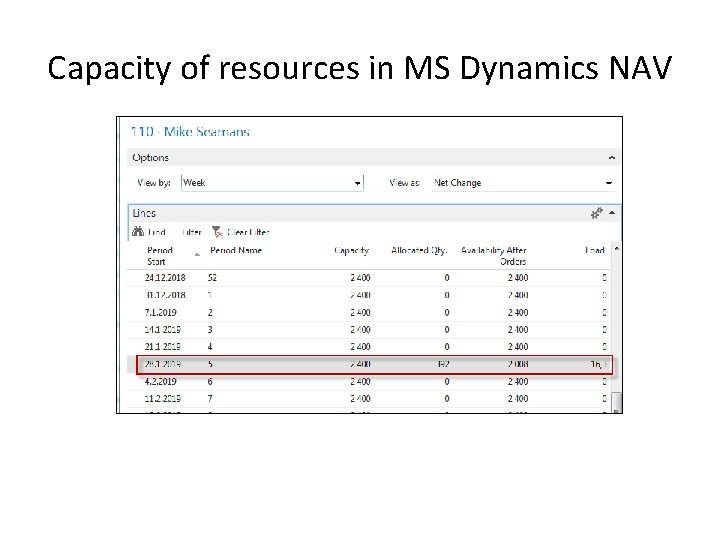The image size is (720, 540).
Task: Open the Lines settings gear icon
Action: click(x=596, y=213)
